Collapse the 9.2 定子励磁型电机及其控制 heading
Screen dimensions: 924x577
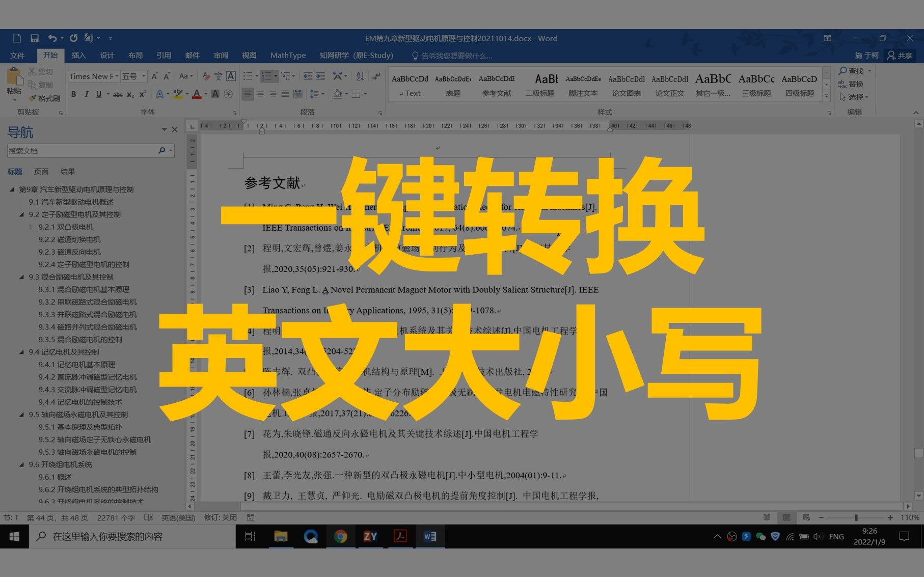point(21,214)
